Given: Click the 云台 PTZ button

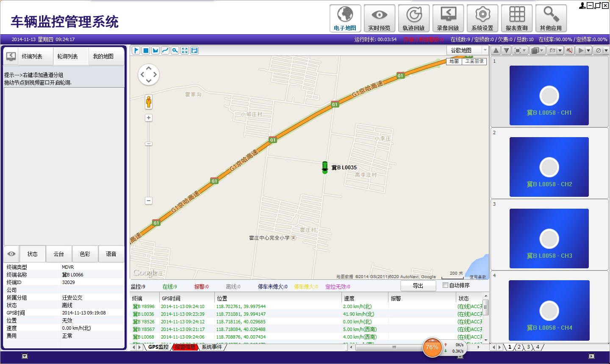Looking at the screenshot, I should [59, 254].
